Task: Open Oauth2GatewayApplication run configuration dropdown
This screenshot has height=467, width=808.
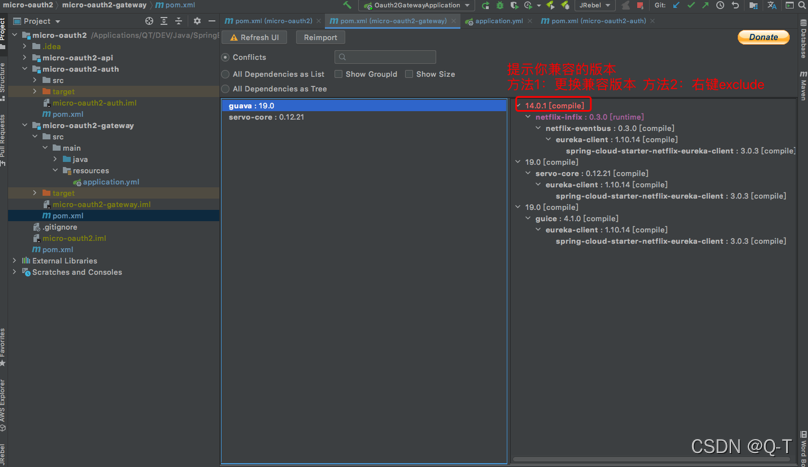Action: pyautogui.click(x=417, y=5)
